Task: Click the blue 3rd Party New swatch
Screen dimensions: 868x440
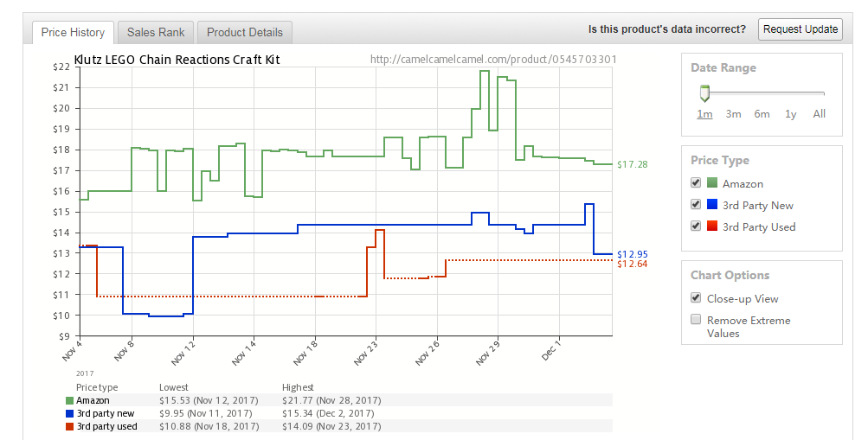Action: tap(712, 205)
